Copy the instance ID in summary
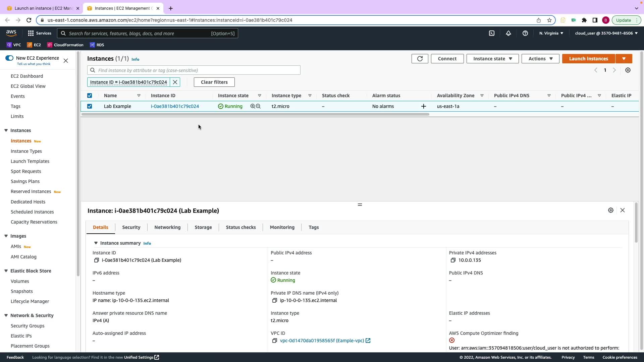Screen dimensions: 644x362 pos(97,260)
